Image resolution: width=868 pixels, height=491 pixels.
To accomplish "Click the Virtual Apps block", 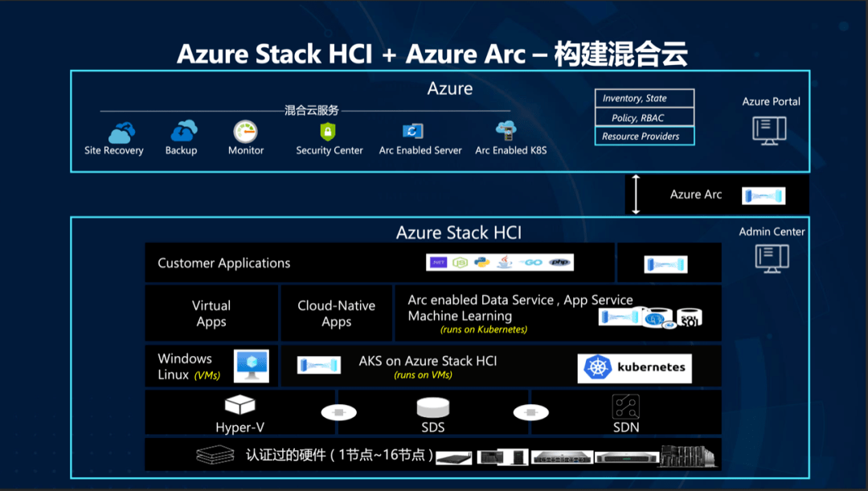I will click(211, 313).
